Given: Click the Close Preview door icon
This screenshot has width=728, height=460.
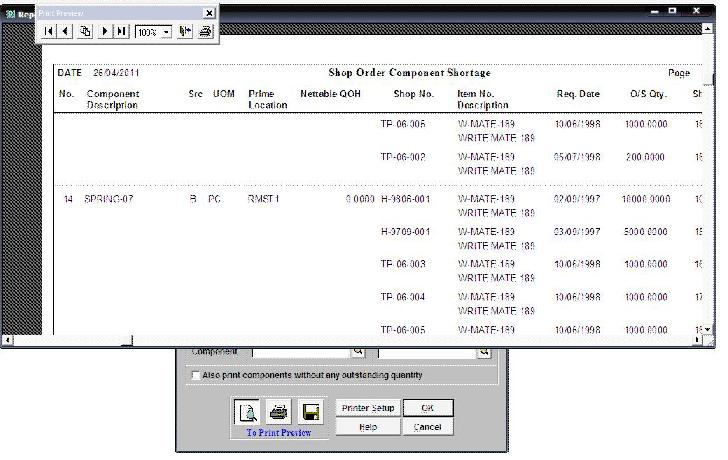Looking at the screenshot, I should [x=185, y=31].
